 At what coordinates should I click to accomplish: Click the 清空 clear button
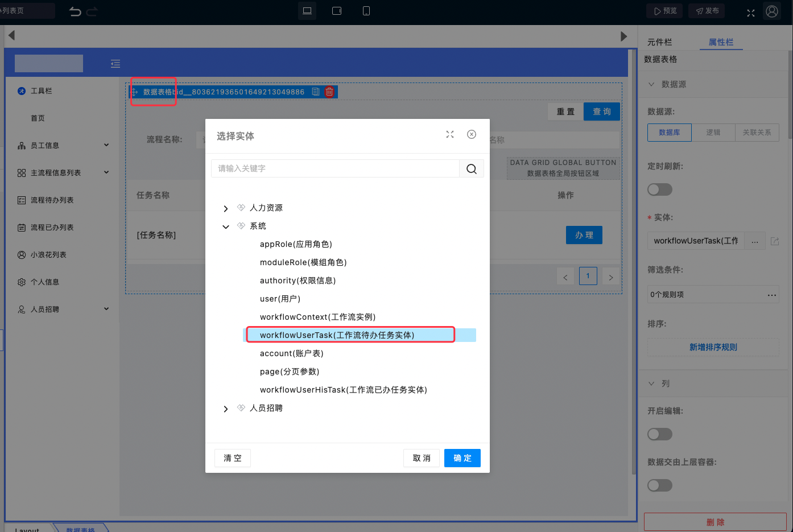[x=233, y=458]
